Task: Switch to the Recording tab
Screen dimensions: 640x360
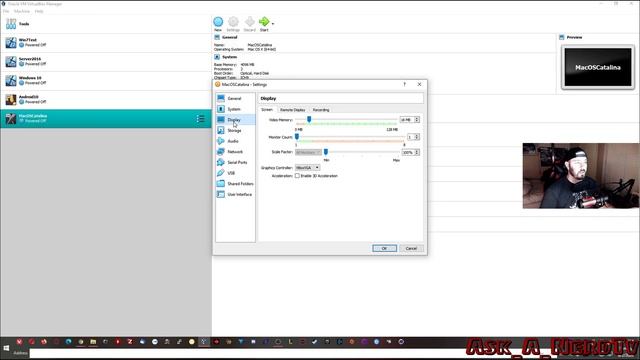Action: pyautogui.click(x=321, y=110)
